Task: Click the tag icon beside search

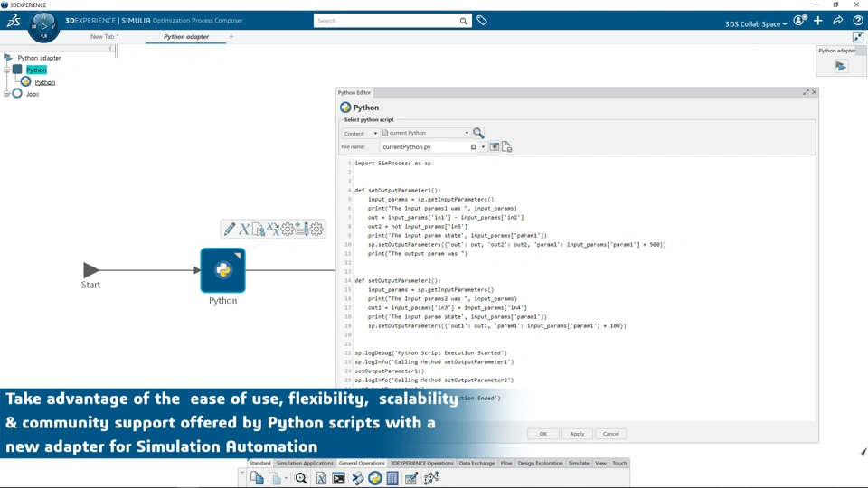Action: (x=482, y=21)
